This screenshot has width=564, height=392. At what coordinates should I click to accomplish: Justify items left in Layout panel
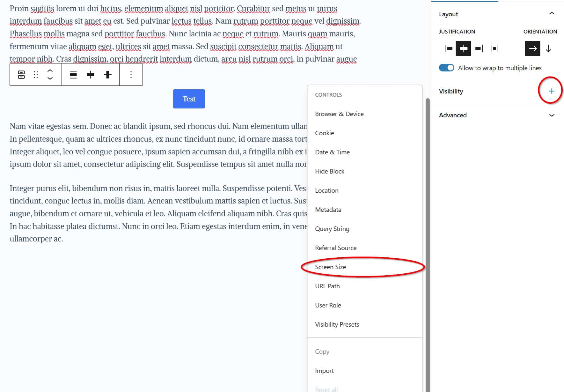click(x=448, y=48)
